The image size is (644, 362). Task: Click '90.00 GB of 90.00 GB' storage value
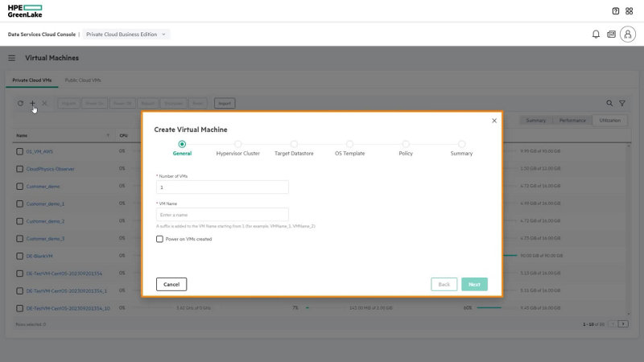[541, 256]
